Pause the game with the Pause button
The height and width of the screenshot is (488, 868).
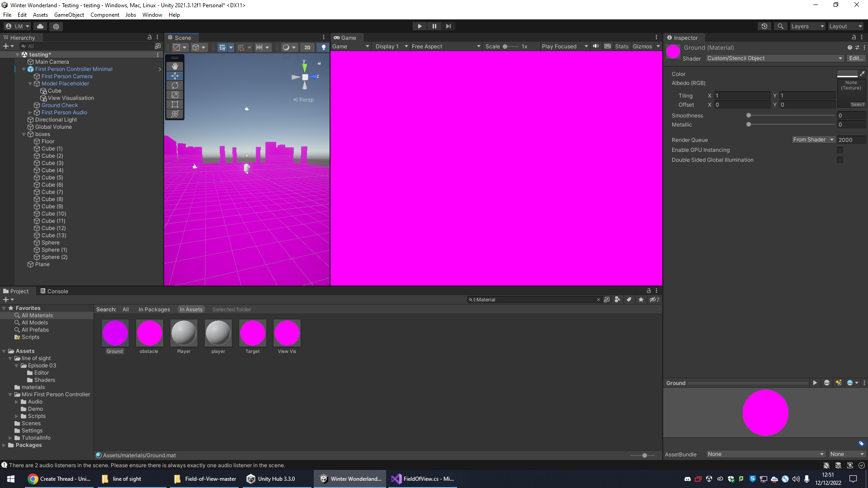click(434, 26)
